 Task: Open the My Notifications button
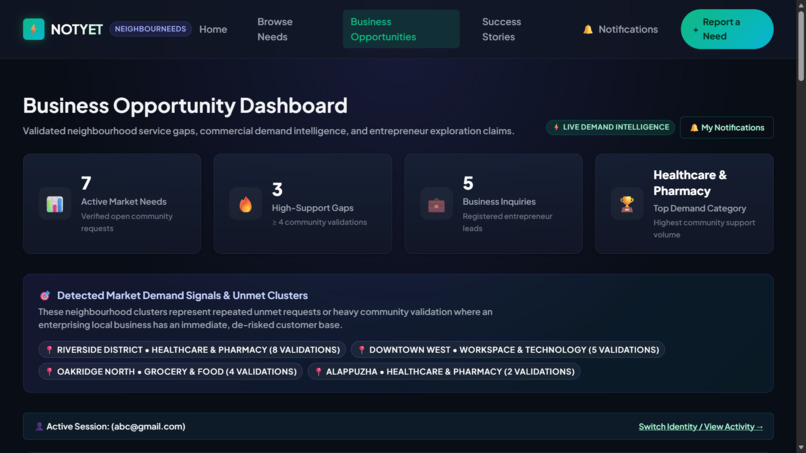[726, 128]
